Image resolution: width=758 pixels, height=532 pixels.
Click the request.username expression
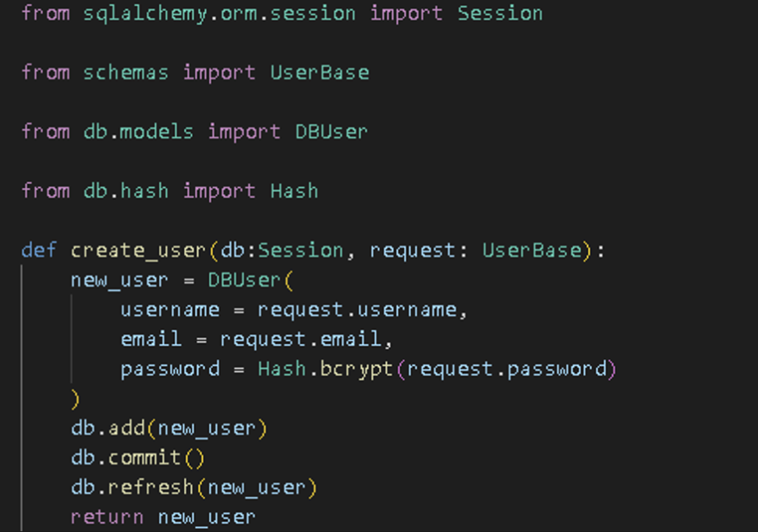356,310
